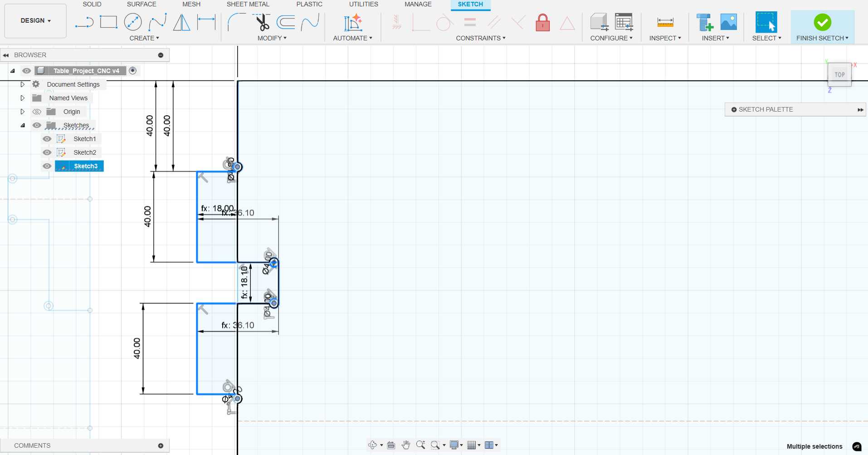Open the DESIGN workspace dropdown
This screenshot has height=455, width=868.
(x=35, y=20)
